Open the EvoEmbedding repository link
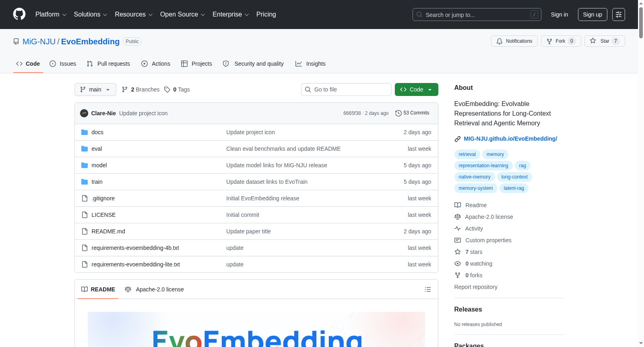644x347 pixels. (x=90, y=42)
